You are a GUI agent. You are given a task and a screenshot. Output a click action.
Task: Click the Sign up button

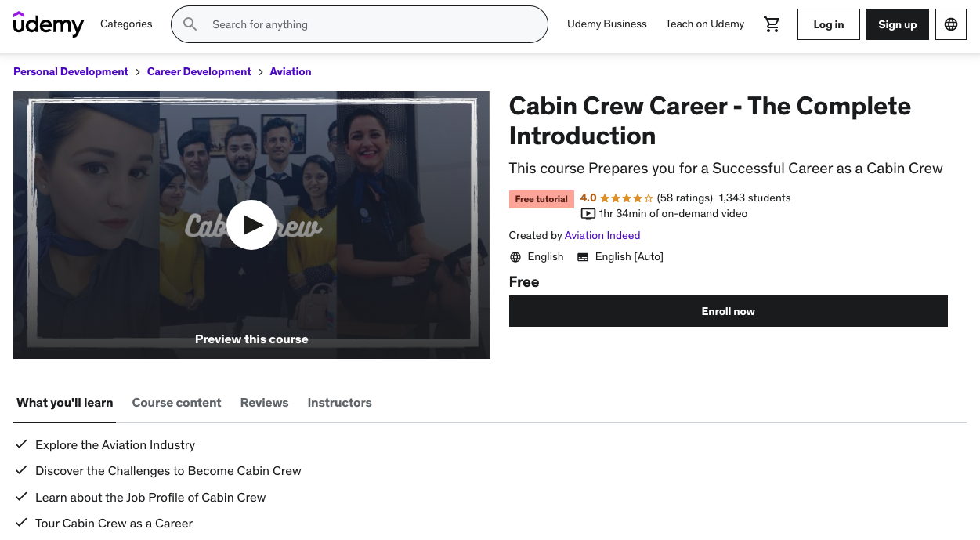(898, 24)
